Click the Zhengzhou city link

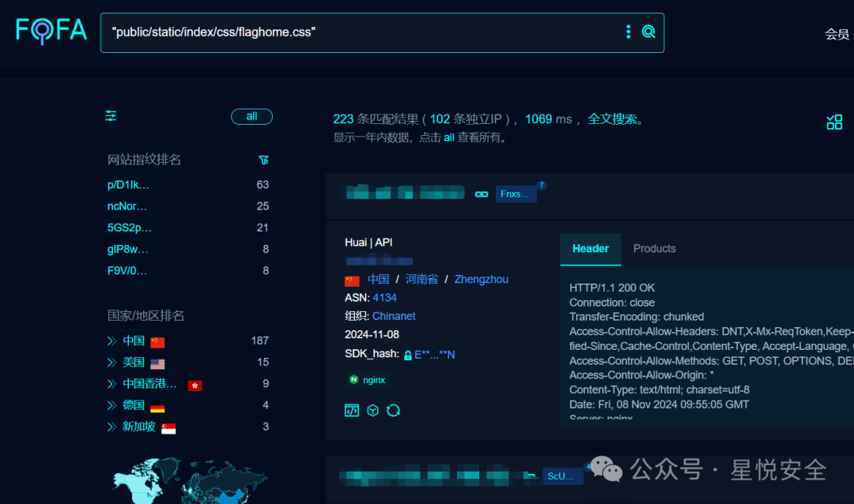pyautogui.click(x=481, y=279)
